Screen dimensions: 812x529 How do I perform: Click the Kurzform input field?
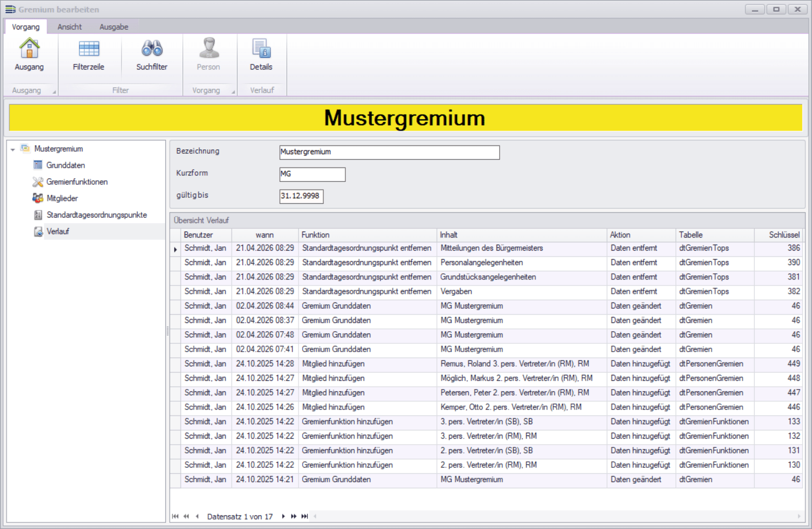click(x=312, y=174)
